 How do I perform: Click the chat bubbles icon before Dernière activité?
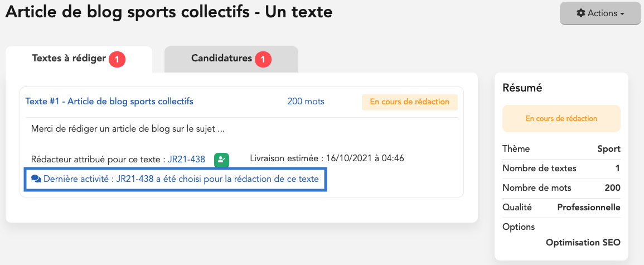point(36,179)
